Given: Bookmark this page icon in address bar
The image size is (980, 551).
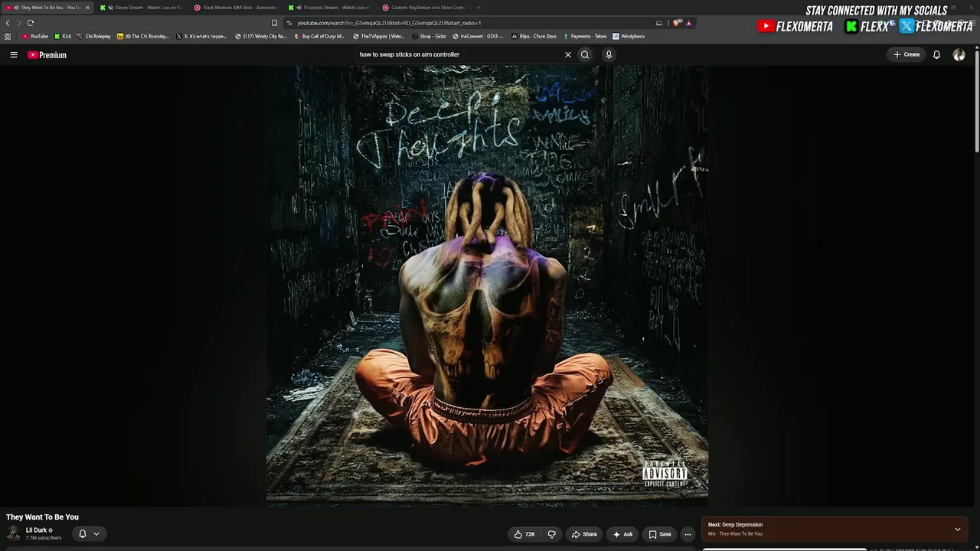Looking at the screenshot, I should 275,23.
